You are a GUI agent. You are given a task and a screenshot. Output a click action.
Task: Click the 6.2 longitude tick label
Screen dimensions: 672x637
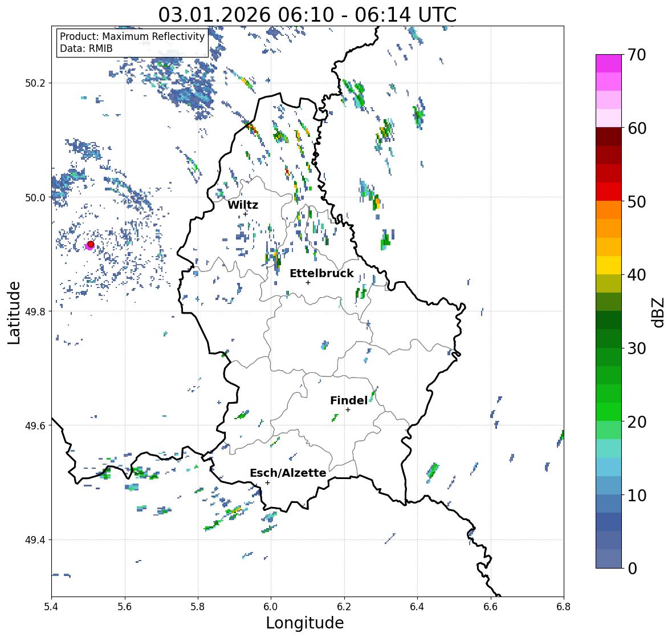344,607
